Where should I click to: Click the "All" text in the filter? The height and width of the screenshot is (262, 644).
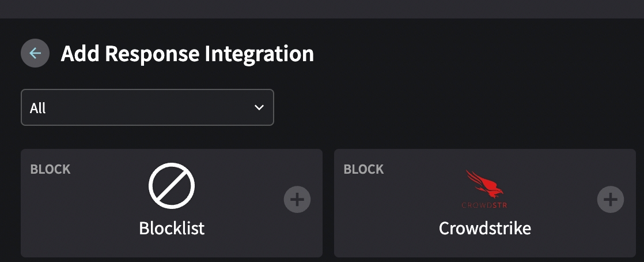pyautogui.click(x=38, y=108)
